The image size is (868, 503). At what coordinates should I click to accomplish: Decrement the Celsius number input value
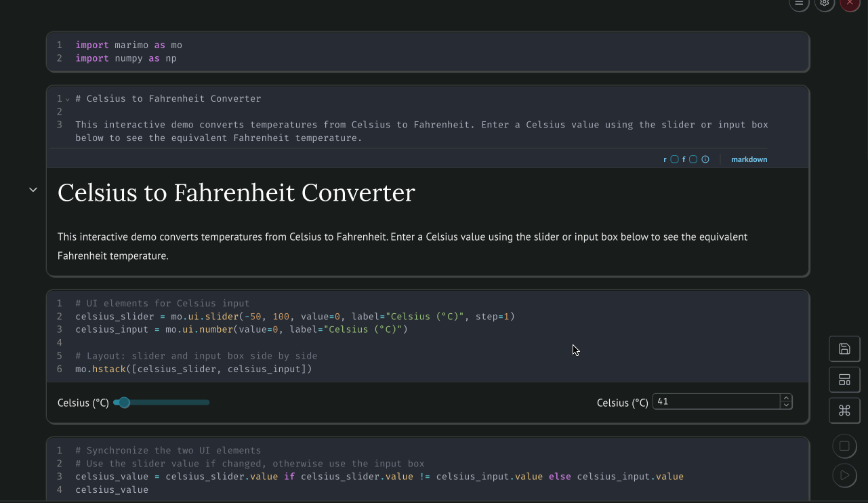pyautogui.click(x=786, y=405)
